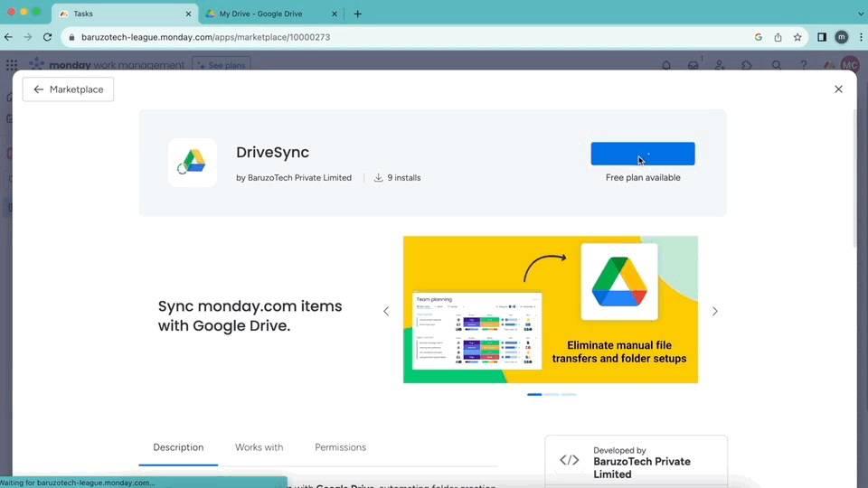Open Google icon in address bar

(759, 37)
